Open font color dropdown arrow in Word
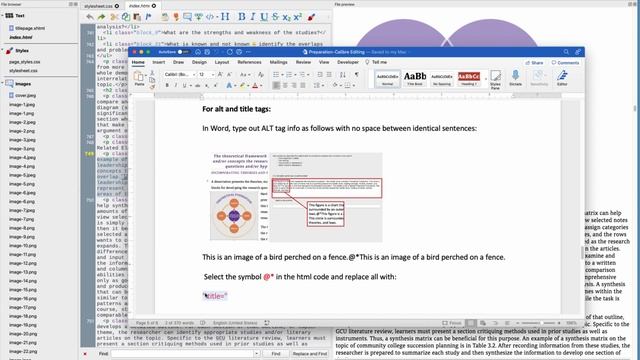The width and height of the screenshot is (640, 360). click(261, 86)
